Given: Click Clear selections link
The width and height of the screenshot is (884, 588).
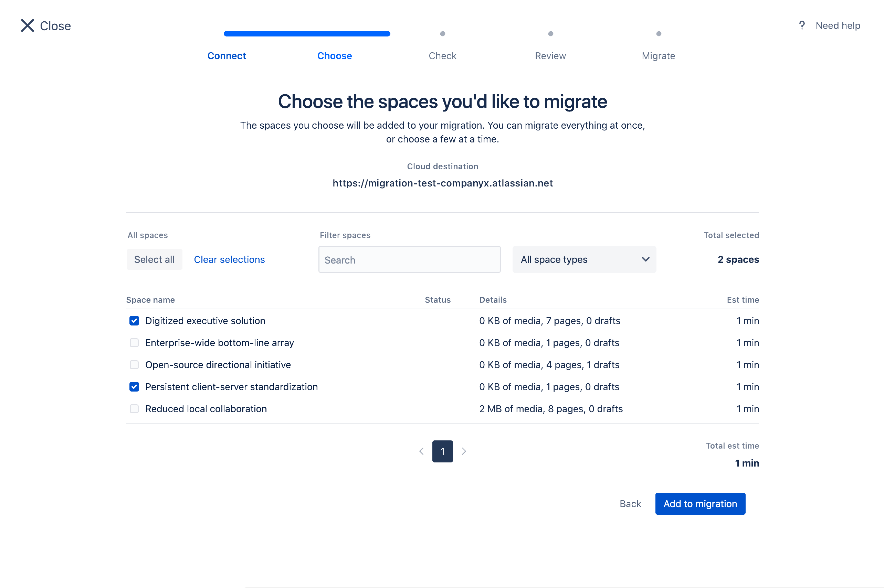Looking at the screenshot, I should tap(229, 259).
